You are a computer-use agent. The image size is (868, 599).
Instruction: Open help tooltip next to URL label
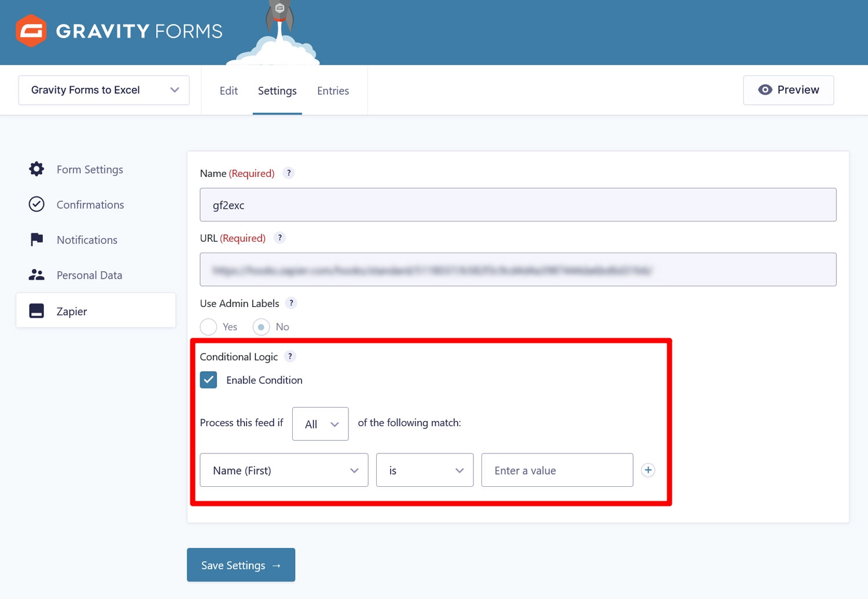[279, 238]
